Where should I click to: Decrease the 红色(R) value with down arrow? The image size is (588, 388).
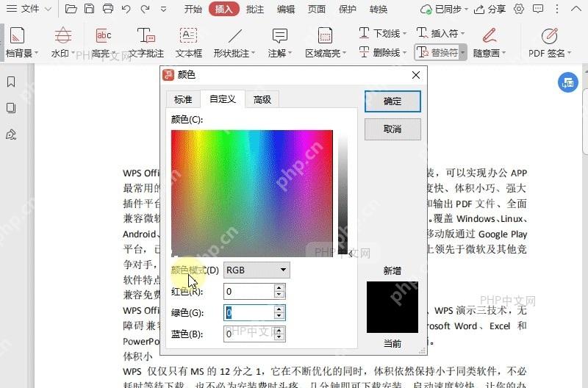click(279, 295)
